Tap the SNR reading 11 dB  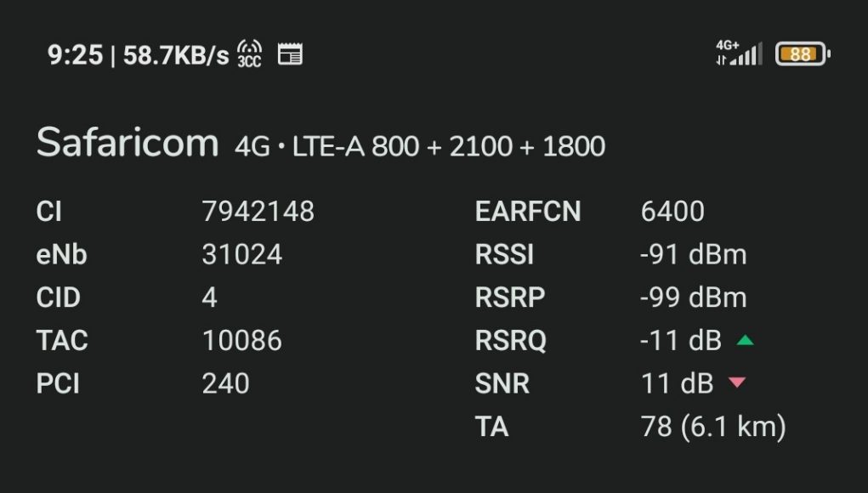point(677,383)
